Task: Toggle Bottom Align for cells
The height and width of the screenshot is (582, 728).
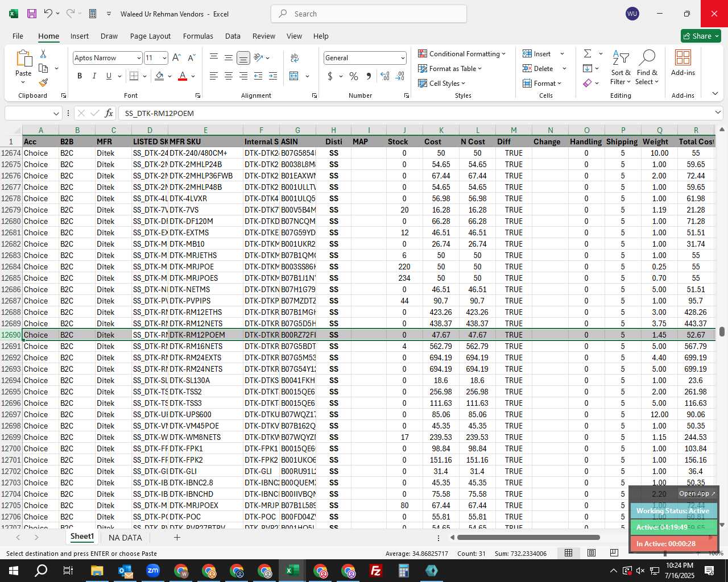Action: click(x=243, y=58)
